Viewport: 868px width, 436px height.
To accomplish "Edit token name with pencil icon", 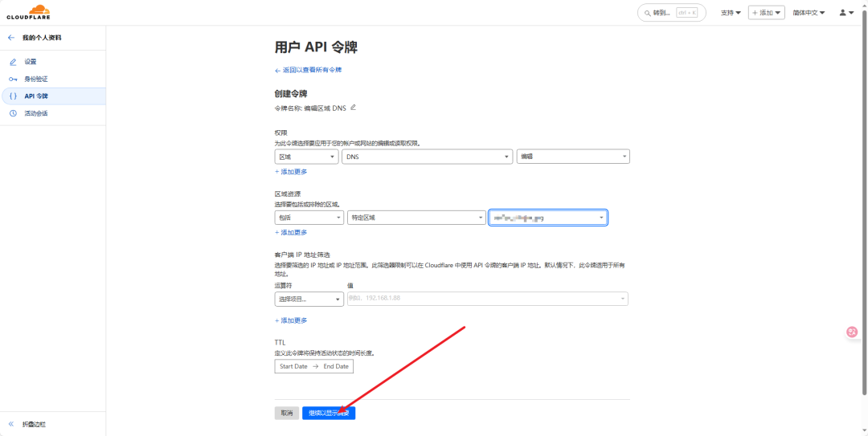I will (x=353, y=108).
